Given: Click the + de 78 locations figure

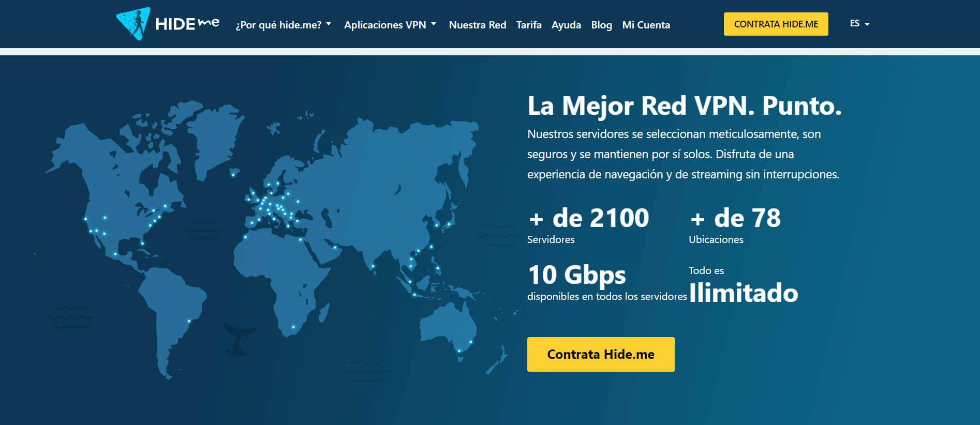Looking at the screenshot, I should 735,218.
